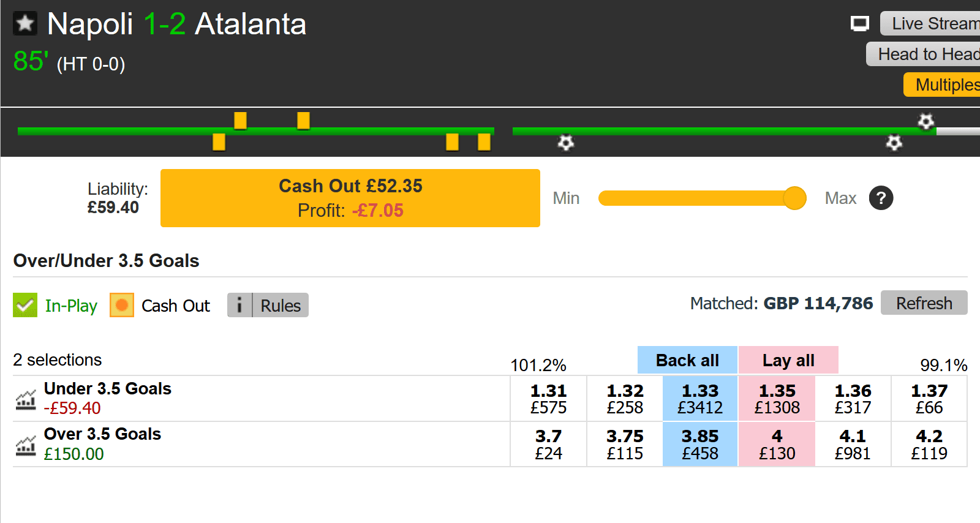Click Back all header
The width and height of the screenshot is (980, 523).
687,360
